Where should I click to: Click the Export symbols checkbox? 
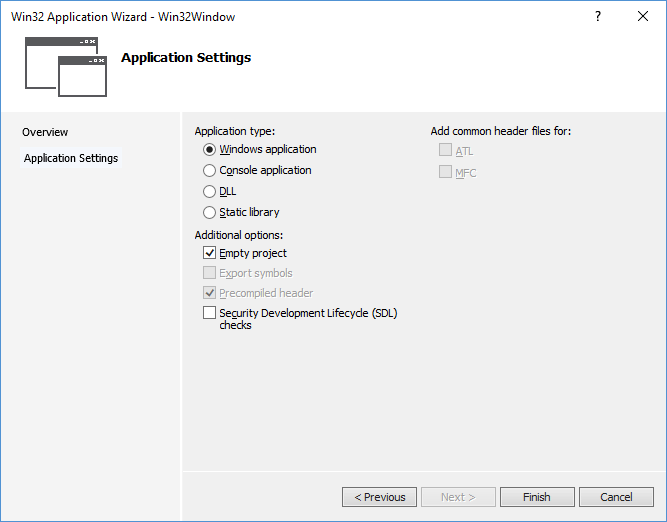pos(209,273)
